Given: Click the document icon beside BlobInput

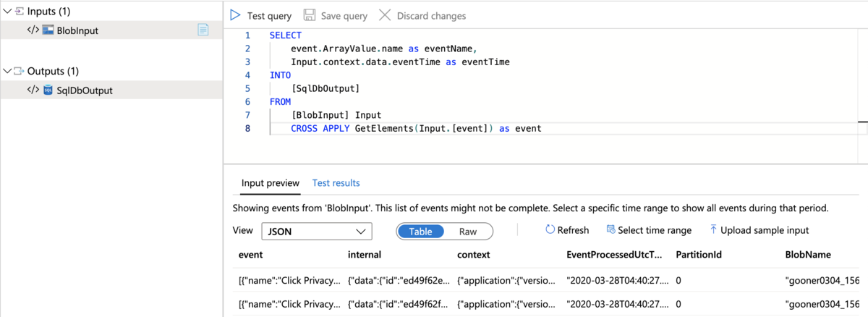Looking at the screenshot, I should click(203, 30).
